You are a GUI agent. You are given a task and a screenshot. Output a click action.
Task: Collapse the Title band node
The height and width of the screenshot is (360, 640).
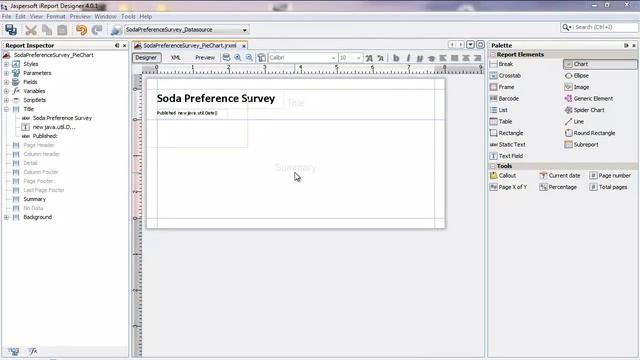pos(7,109)
